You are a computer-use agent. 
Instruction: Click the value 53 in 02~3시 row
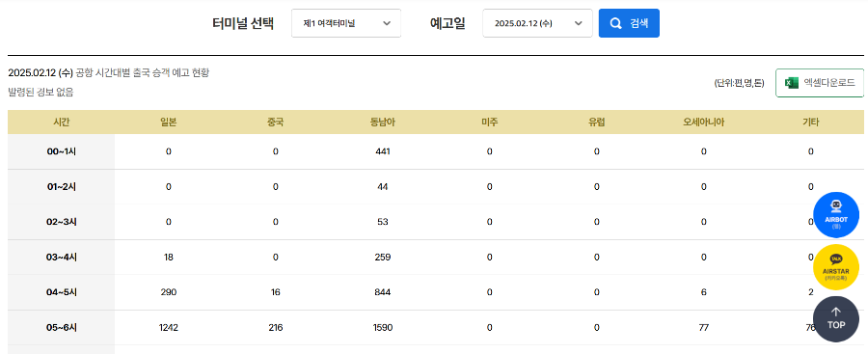(383, 222)
